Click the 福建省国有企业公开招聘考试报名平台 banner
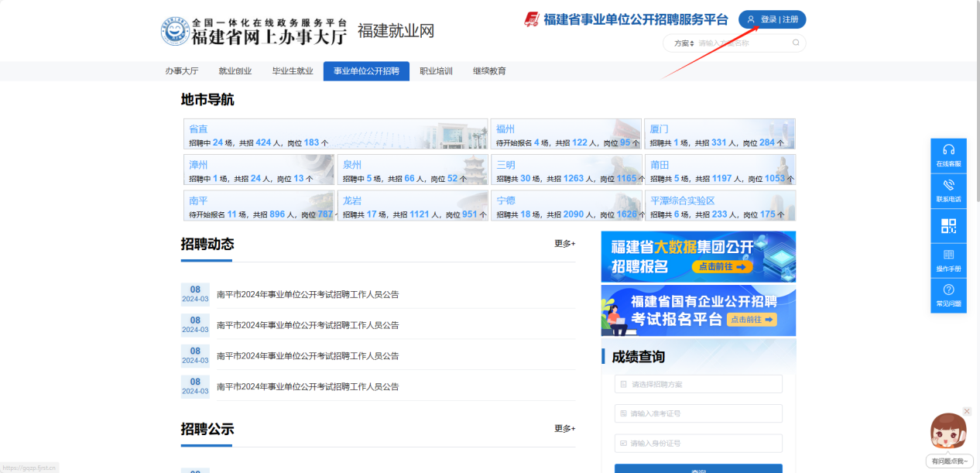The height and width of the screenshot is (473, 980). [x=698, y=310]
